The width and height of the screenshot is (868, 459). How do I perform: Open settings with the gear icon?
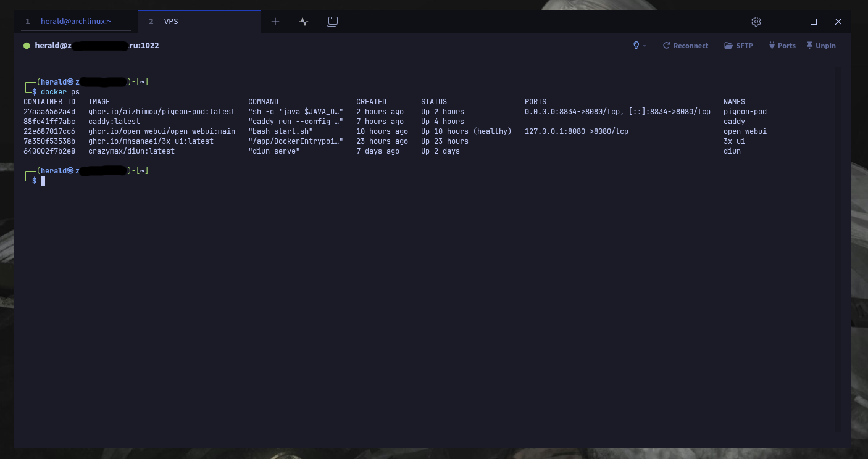[x=756, y=22]
